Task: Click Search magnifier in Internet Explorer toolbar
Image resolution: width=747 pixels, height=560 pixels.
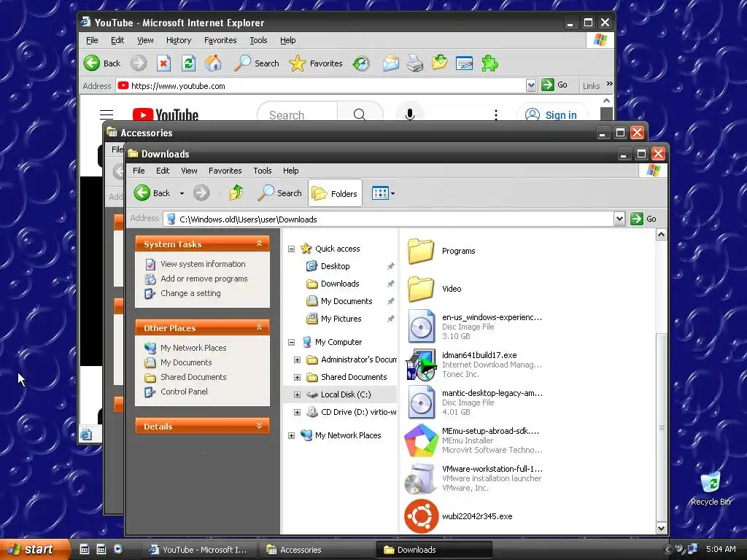Action: [x=256, y=63]
